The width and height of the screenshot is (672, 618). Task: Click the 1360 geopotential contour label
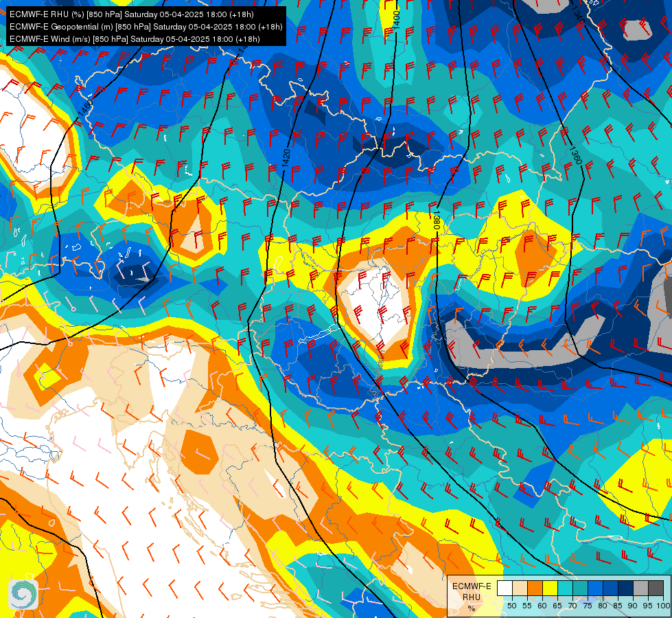pos(575,155)
